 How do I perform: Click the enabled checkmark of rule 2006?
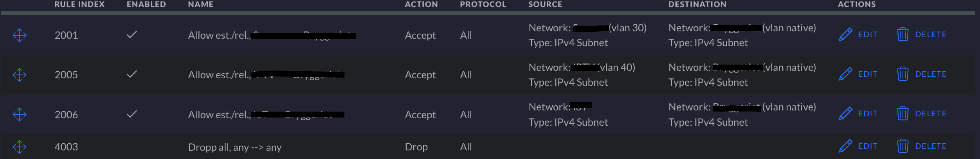click(x=132, y=114)
